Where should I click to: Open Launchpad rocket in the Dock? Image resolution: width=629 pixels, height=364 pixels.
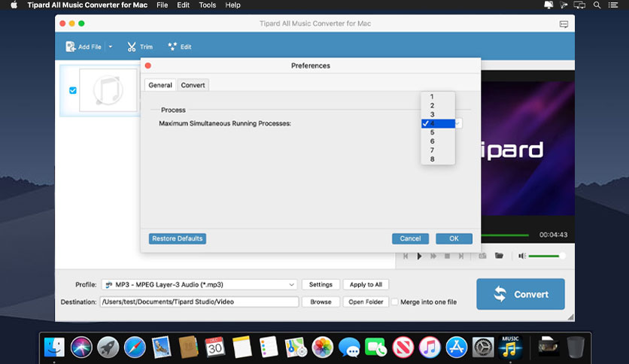(108, 347)
